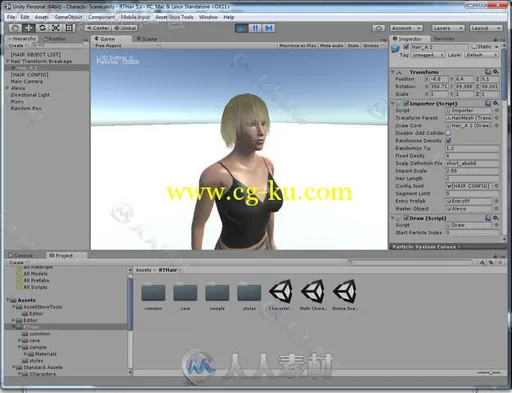Screen dimensions: 512x393
Task: Open Transform component gear menu
Action: pyautogui.click(x=496, y=72)
